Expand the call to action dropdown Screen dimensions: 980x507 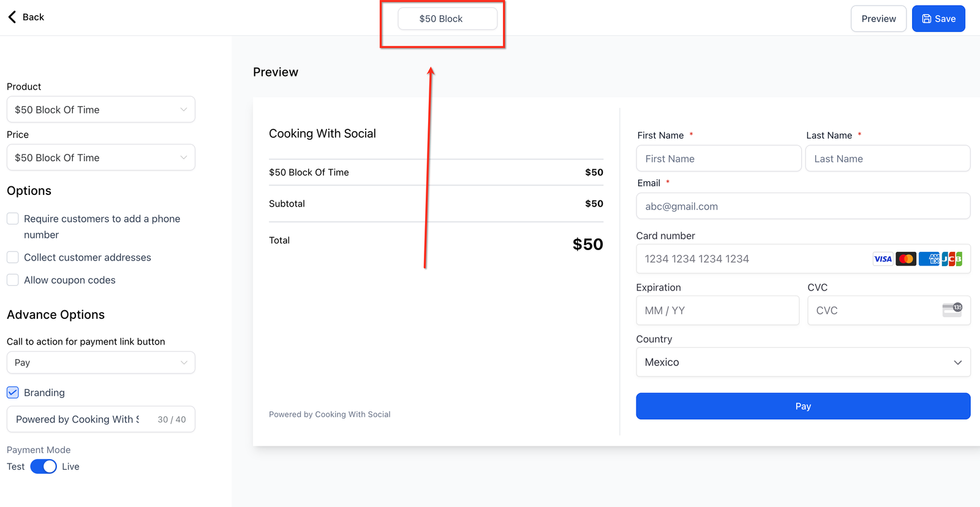tap(101, 362)
